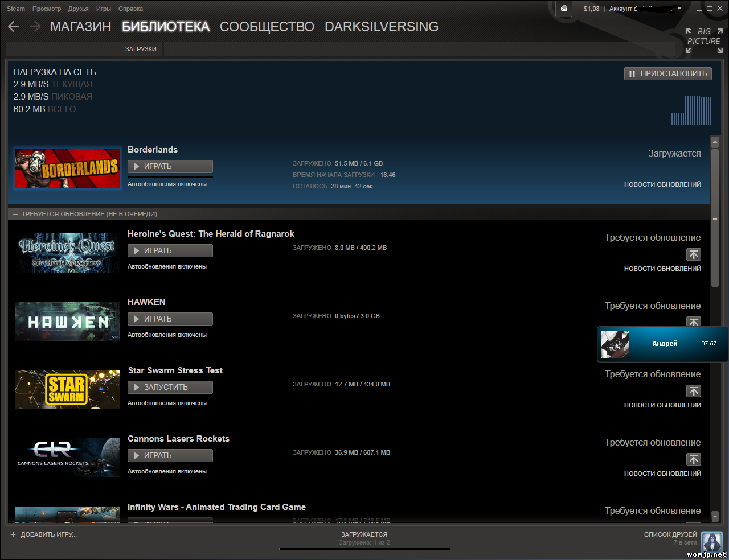Select the Cannons Lasers Rockets banner
729x560 pixels.
pyautogui.click(x=67, y=458)
